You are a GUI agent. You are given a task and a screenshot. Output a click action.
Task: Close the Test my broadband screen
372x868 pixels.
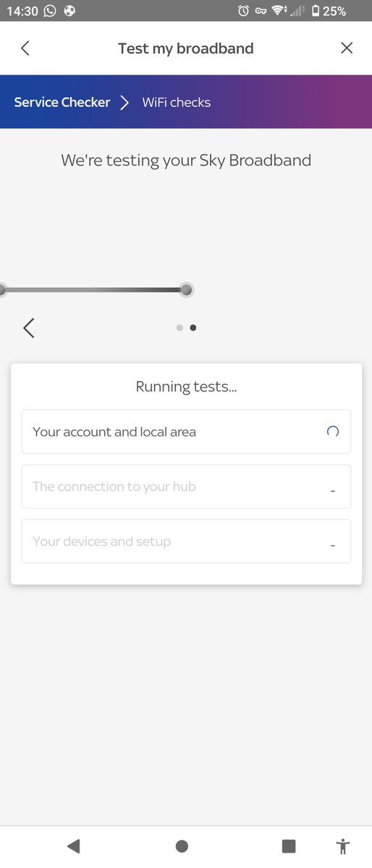[x=347, y=48]
